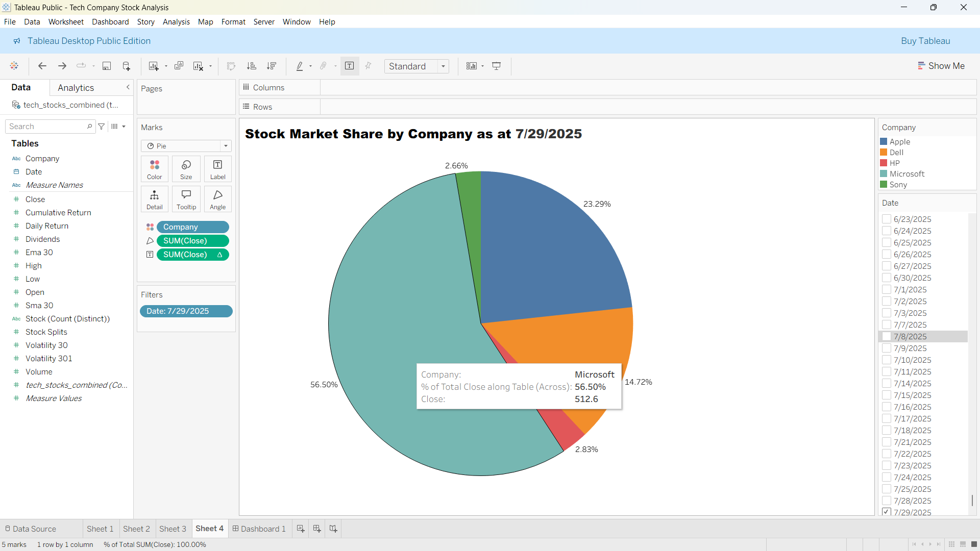Click the New dashboard tab icon at bottom
Viewport: 980px width, 551px height.
pos(317,529)
